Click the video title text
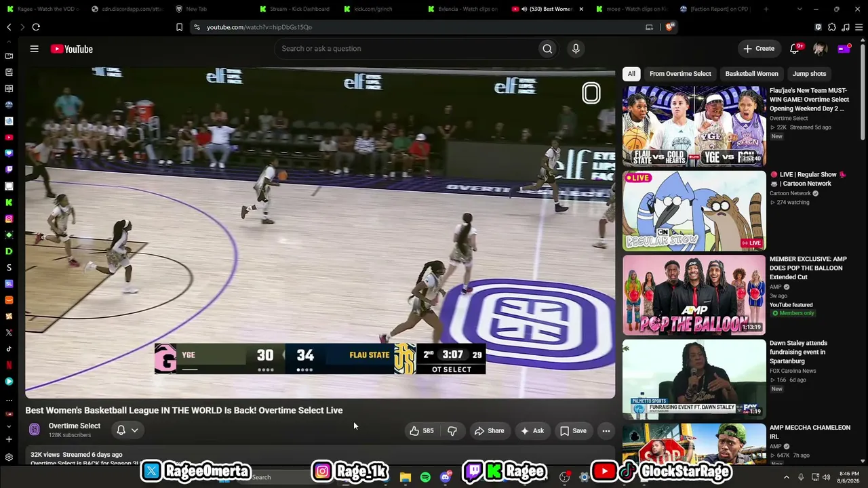Image resolution: width=868 pixels, height=488 pixels. [184, 410]
